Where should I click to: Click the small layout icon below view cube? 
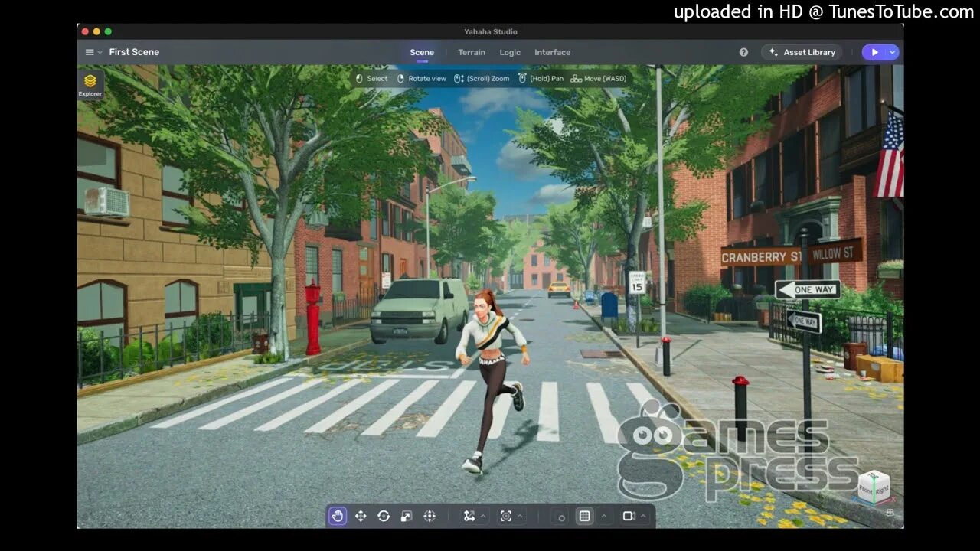(890, 514)
